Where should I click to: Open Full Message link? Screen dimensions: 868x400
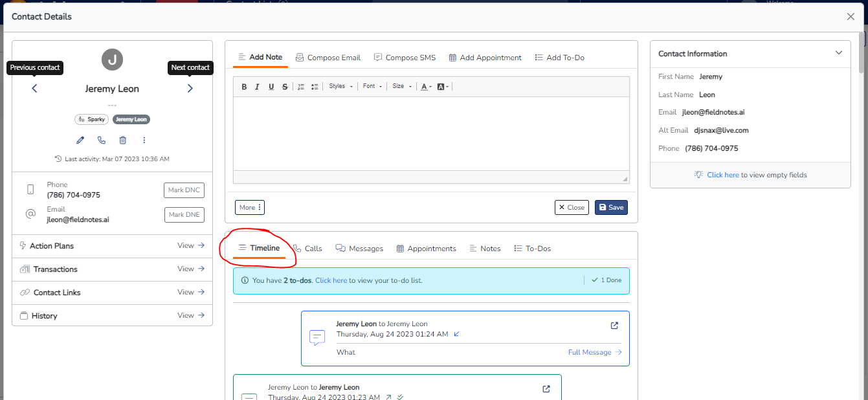(x=595, y=352)
